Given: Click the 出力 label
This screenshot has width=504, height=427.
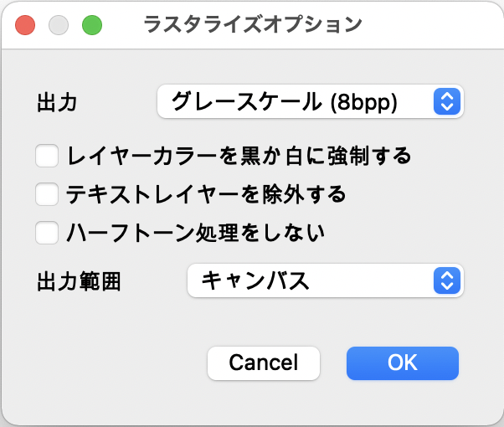Looking at the screenshot, I should click(58, 103).
